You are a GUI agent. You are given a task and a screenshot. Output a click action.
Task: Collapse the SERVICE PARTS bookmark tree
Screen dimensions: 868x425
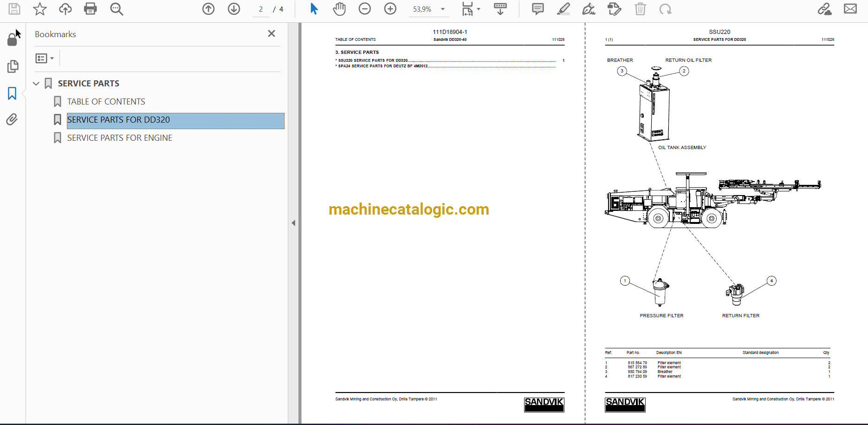click(36, 84)
